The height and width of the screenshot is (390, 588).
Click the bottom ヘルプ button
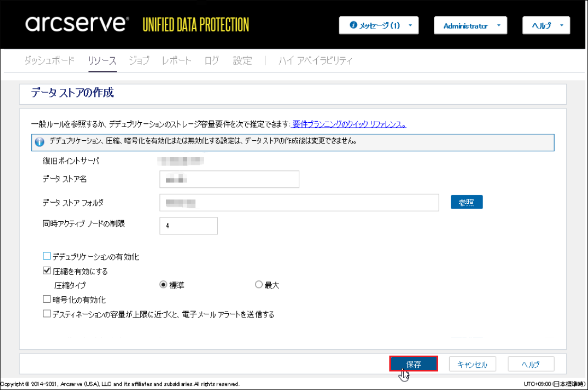click(531, 364)
